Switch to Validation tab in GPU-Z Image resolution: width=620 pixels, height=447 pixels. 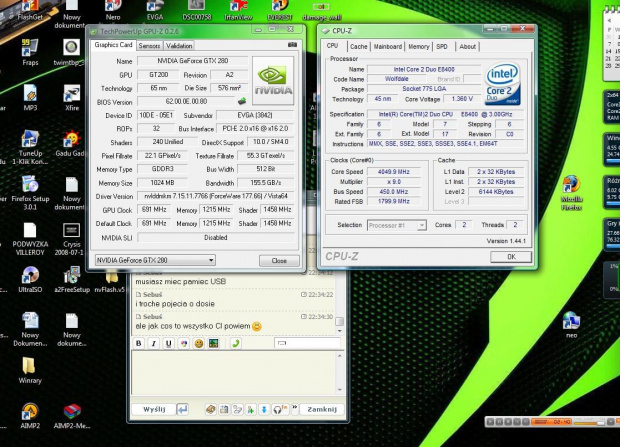179,46
